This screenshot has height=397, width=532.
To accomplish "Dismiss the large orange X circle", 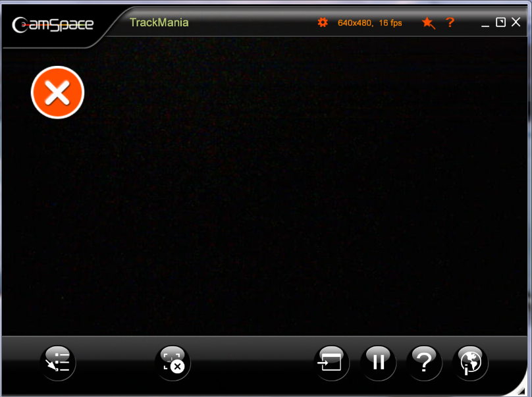I will 58,93.
